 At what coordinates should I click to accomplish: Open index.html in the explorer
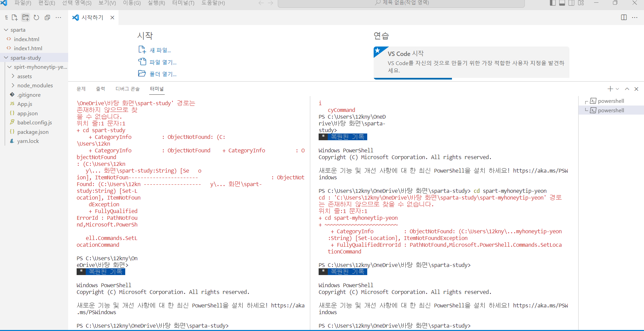[x=34, y=39]
